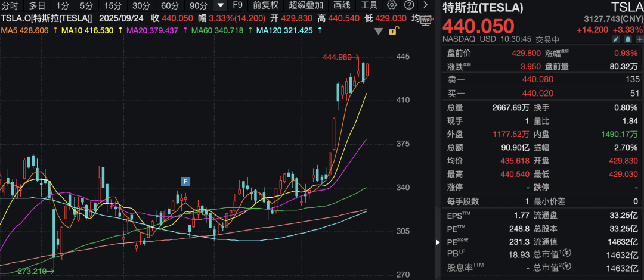
Task: Click MA10 416.530 indicator label
Action: [x=88, y=30]
